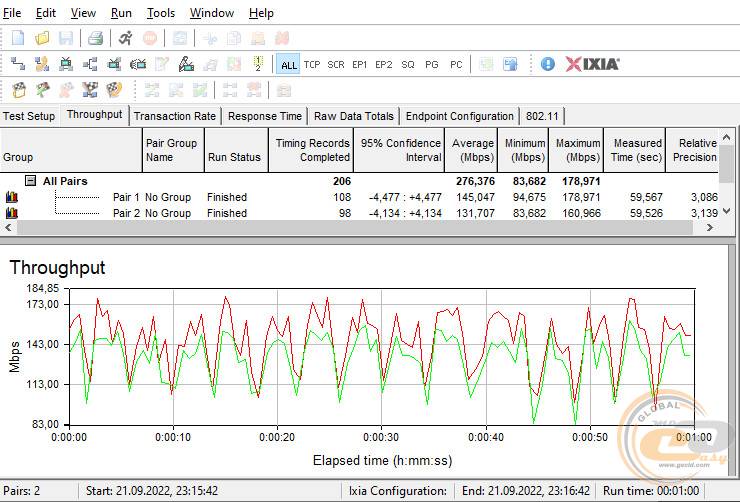This screenshot has width=740, height=502.
Task: Click the Pair Group Name column header
Action: click(x=173, y=150)
